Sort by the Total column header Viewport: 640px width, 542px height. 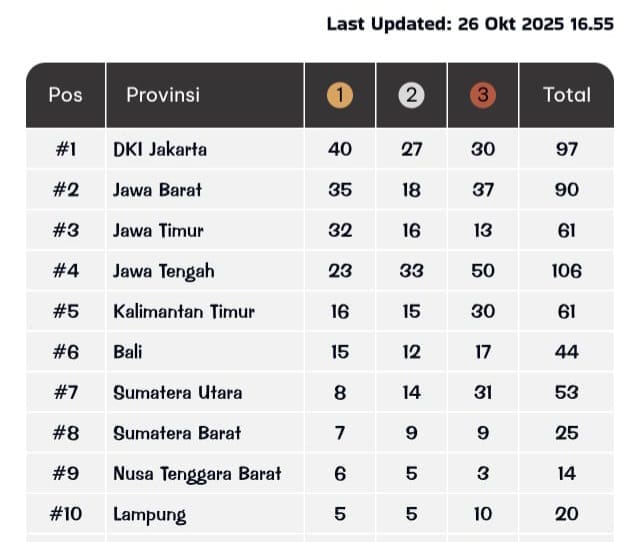coord(566,95)
